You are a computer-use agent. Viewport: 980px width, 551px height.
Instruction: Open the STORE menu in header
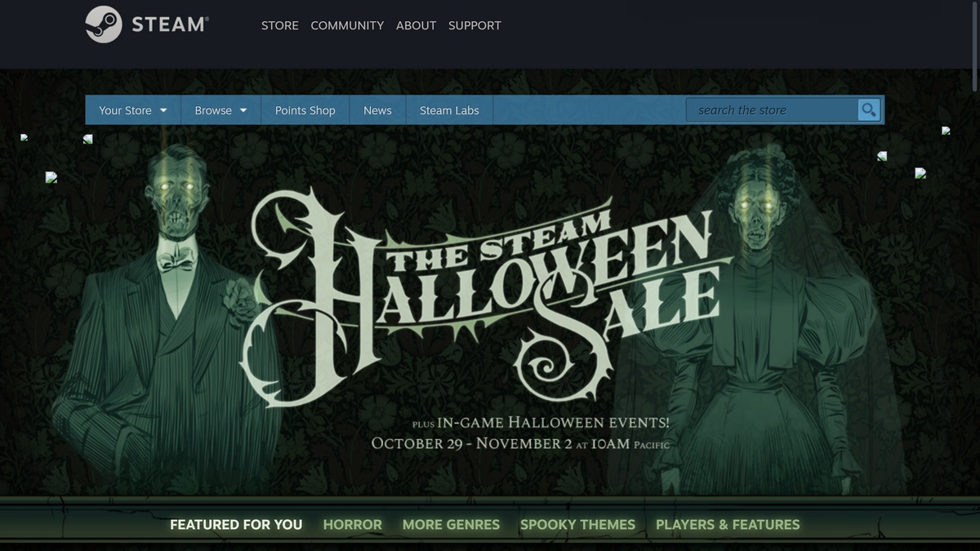[x=280, y=25]
